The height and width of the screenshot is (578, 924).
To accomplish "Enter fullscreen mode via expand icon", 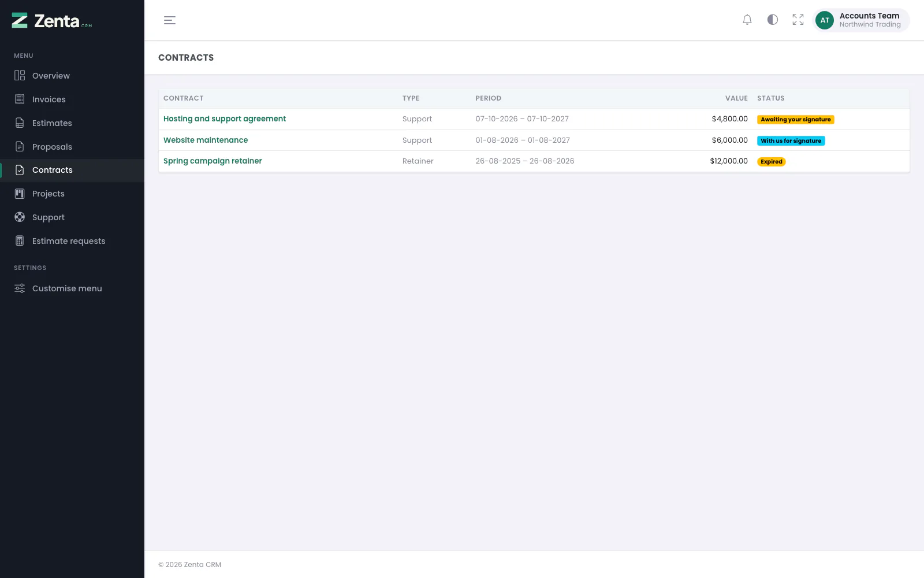I will pyautogui.click(x=798, y=20).
